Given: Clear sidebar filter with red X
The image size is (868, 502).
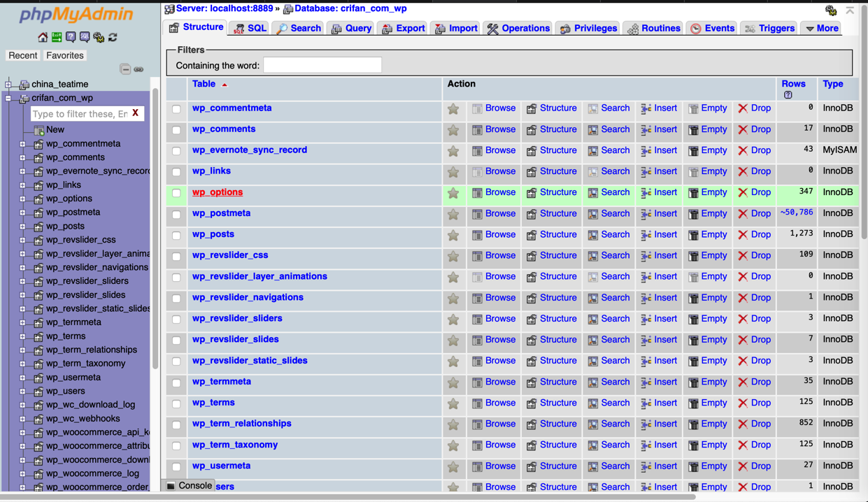Looking at the screenshot, I should pyautogui.click(x=135, y=113).
